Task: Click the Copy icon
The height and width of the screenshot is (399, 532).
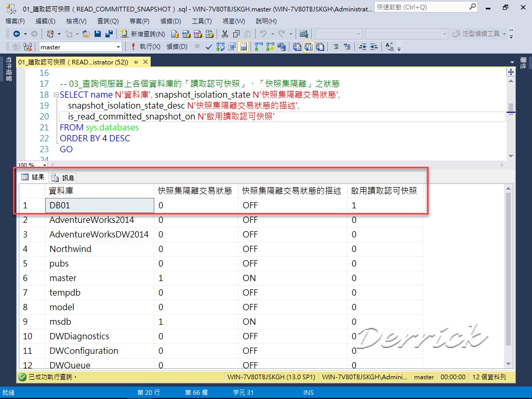Action: coord(236,34)
